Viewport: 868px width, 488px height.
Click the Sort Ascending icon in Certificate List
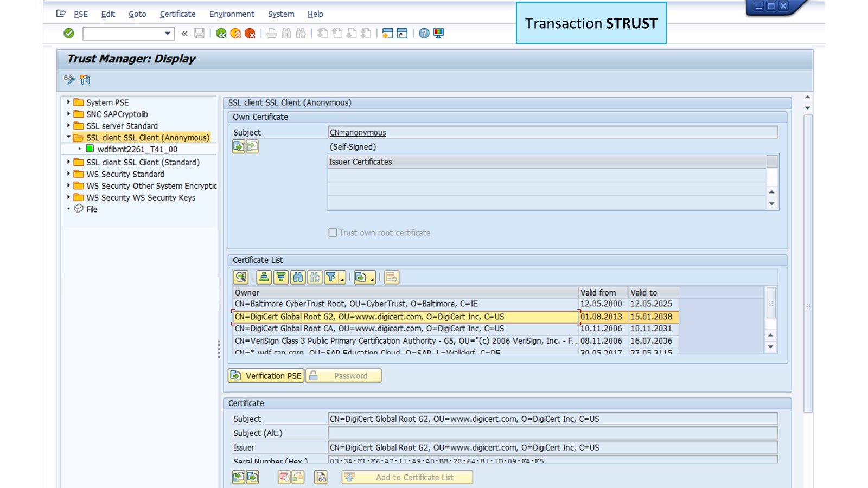pyautogui.click(x=264, y=278)
